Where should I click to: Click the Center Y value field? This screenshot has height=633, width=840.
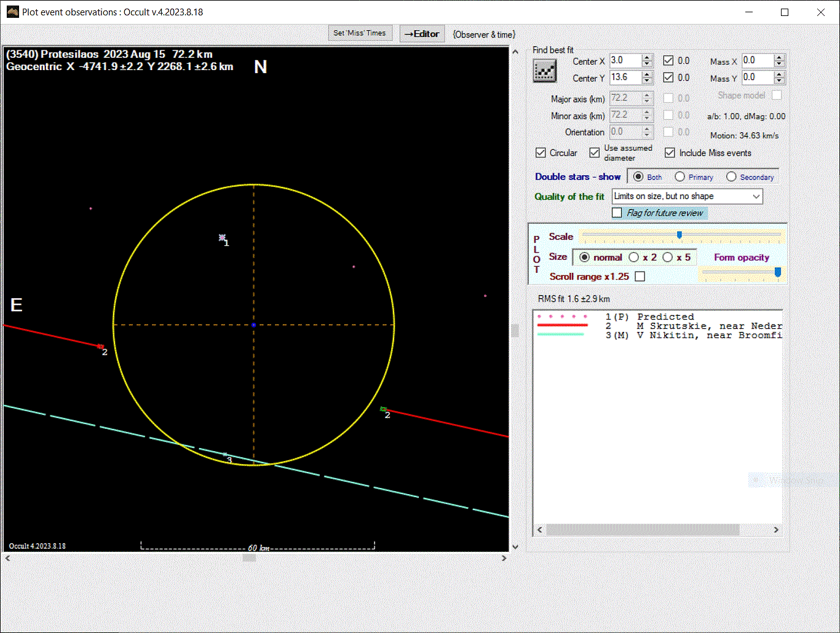625,77
